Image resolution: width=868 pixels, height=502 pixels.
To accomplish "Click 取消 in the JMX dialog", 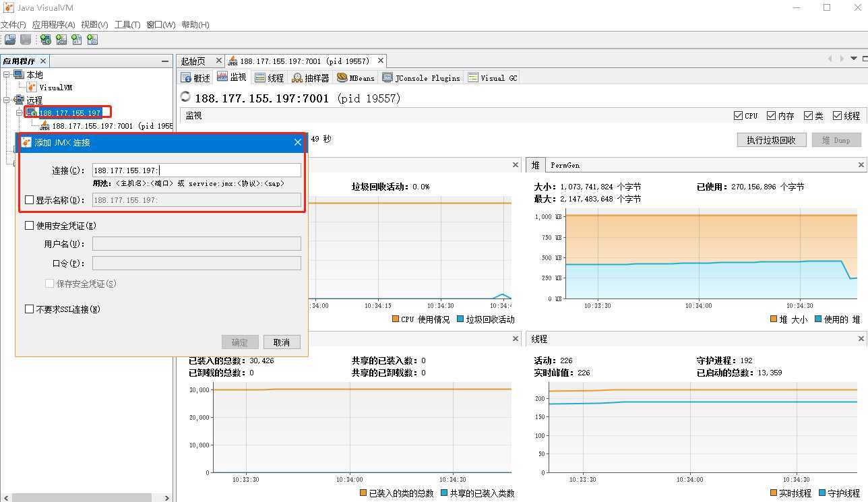I will 282,342.
